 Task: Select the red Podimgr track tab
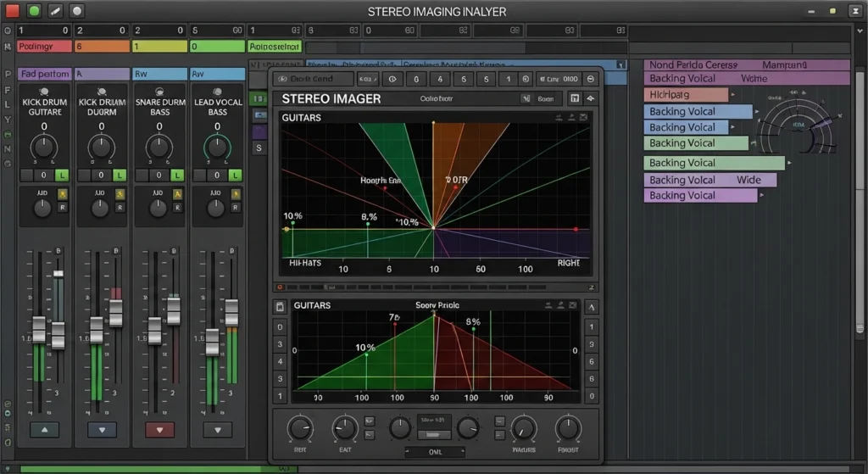click(x=44, y=47)
